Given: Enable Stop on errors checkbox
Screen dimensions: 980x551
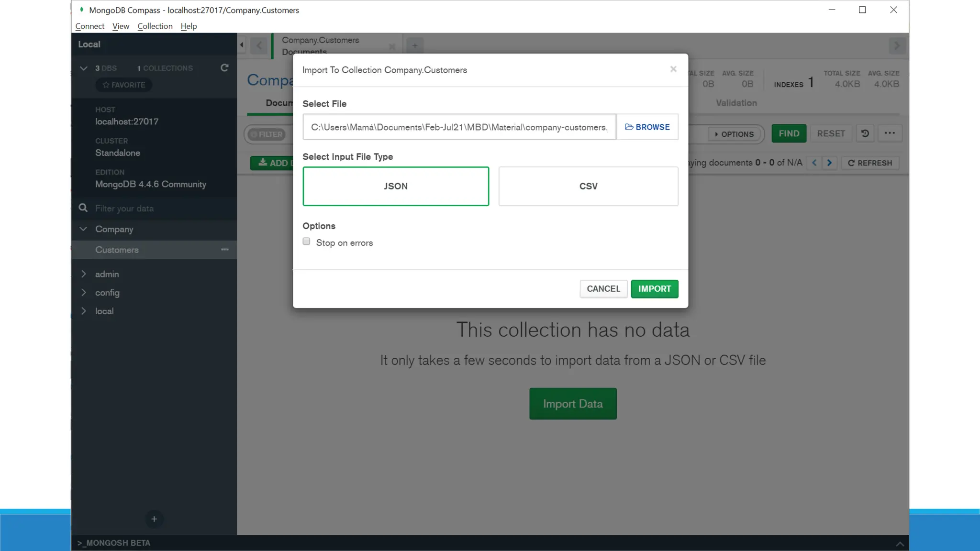Looking at the screenshot, I should [306, 242].
